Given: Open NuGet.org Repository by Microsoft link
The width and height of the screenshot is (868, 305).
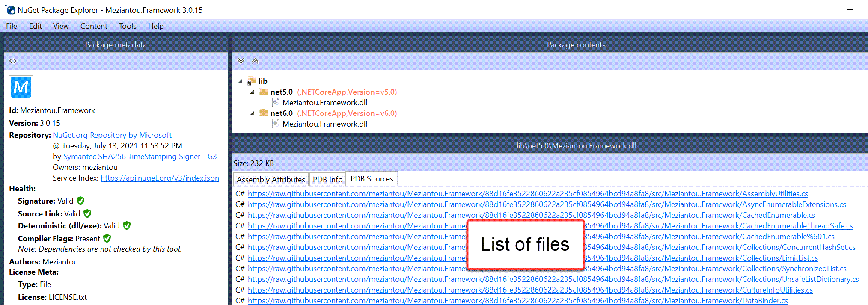Looking at the screenshot, I should coord(112,135).
